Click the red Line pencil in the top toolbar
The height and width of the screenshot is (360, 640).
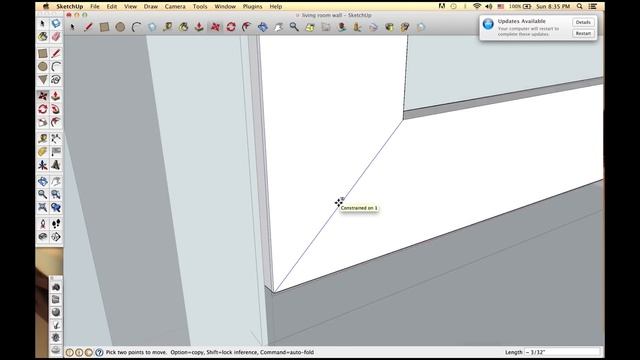[88, 27]
